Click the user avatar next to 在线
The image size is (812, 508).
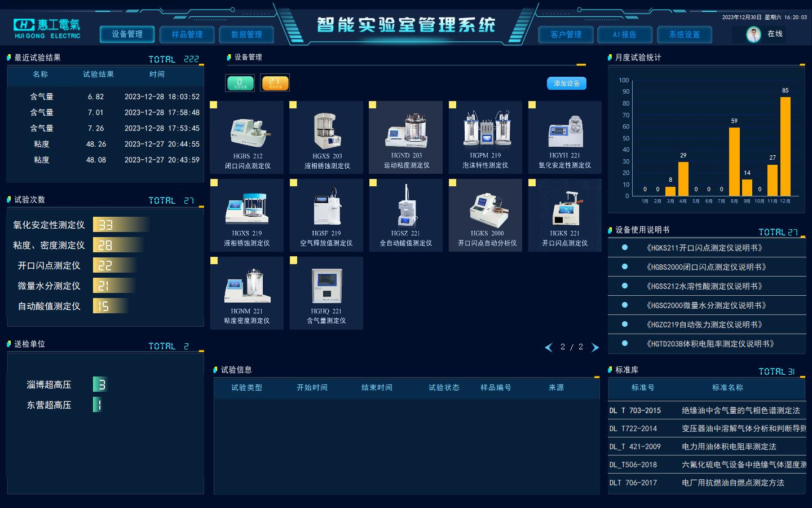[753, 34]
